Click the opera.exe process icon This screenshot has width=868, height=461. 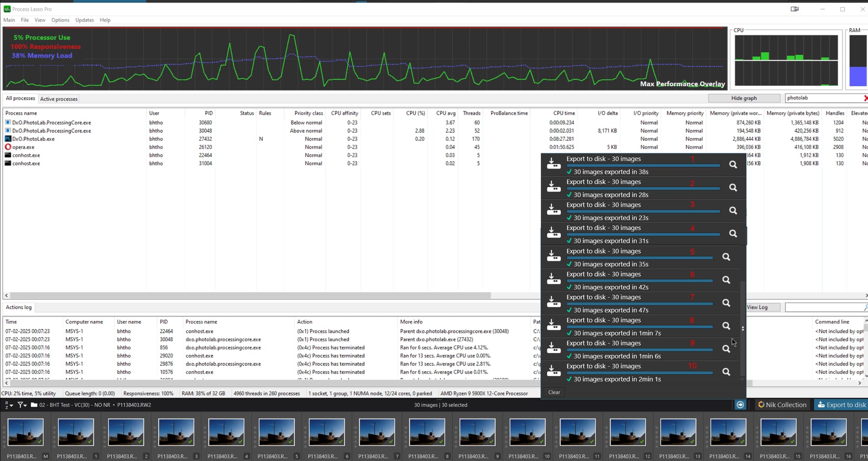[8, 147]
